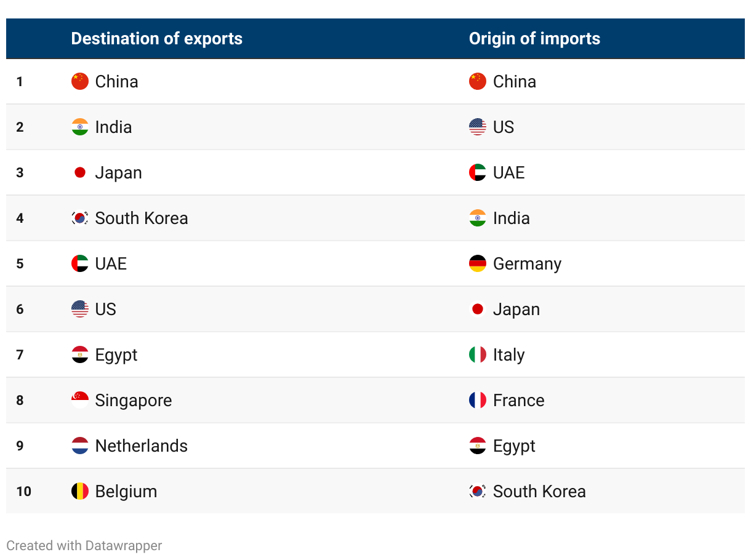Click the France flag icon
Screen dimensions: 751x560
[478, 400]
